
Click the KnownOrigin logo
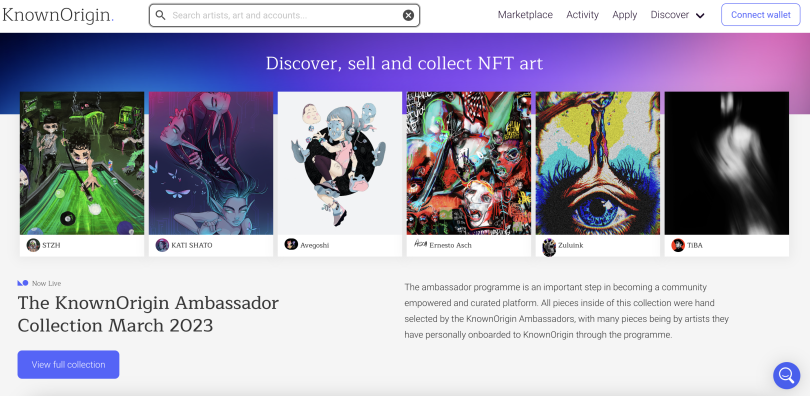57,15
